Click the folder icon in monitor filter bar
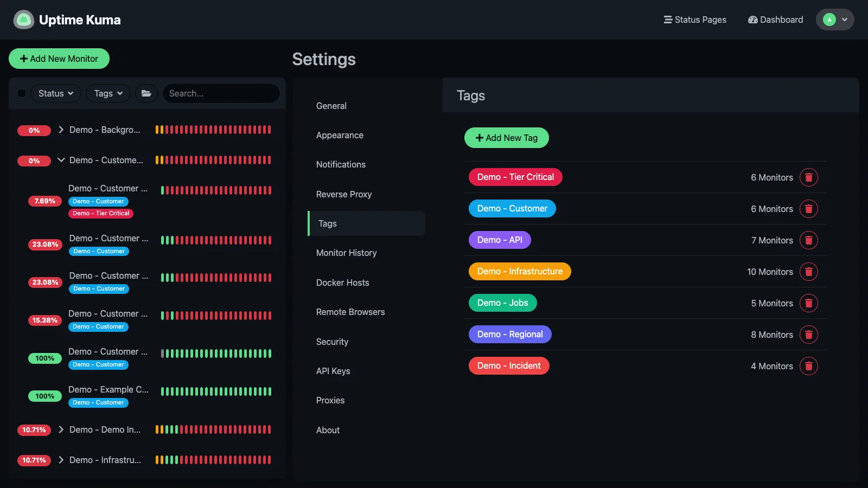This screenshot has height=488, width=868. (x=146, y=93)
